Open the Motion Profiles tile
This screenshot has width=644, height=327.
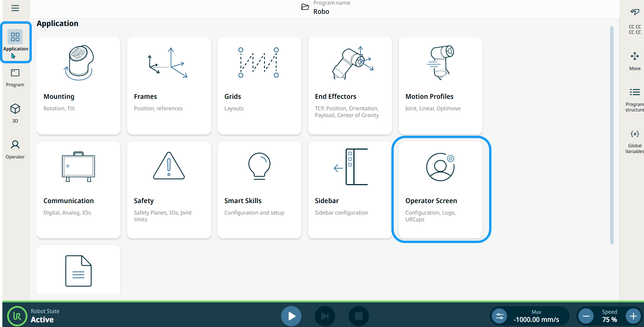440,86
